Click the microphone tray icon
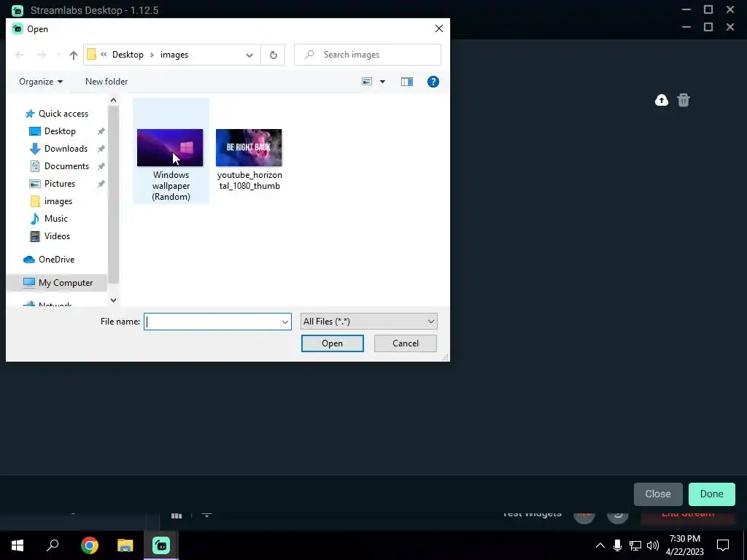747x560 pixels. [617, 545]
